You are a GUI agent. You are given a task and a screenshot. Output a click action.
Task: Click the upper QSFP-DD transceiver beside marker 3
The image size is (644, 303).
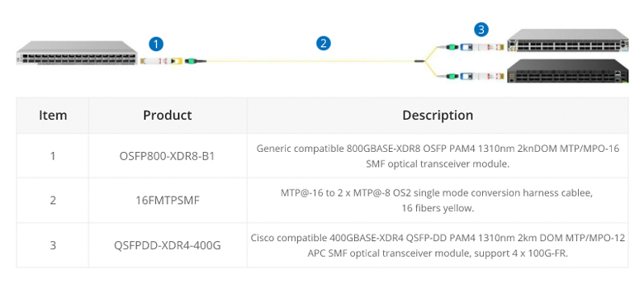(482, 47)
